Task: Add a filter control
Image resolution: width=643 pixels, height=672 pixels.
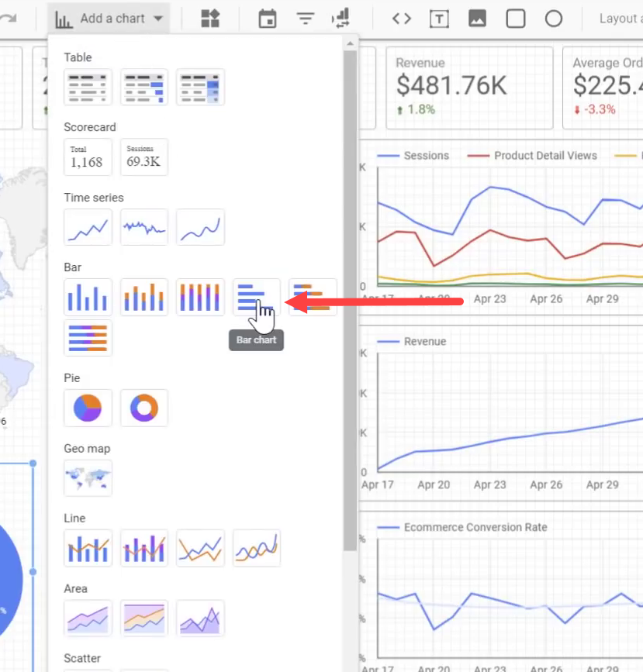Action: (x=306, y=19)
